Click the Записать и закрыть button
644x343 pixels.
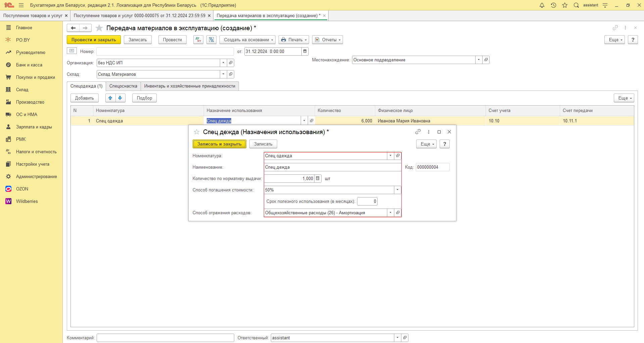[219, 144]
